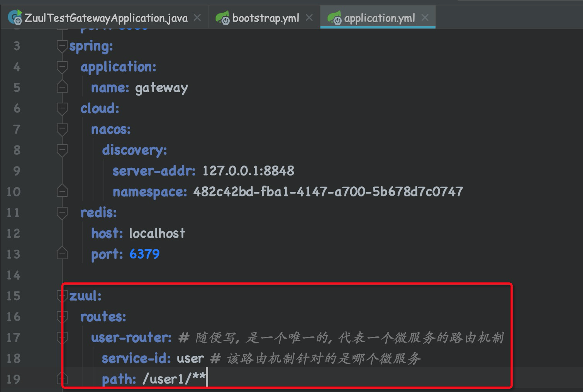Click line number 18 in the gutter
Viewport: 583px width, 392px height.
point(14,358)
